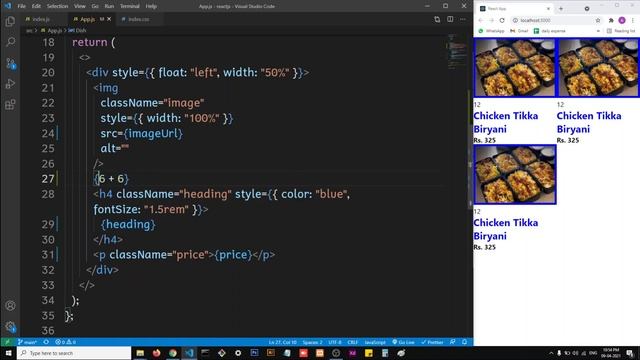Image resolution: width=640 pixels, height=360 pixels.
Task: Change the CRLF end-of-line selector
Action: 353,342
